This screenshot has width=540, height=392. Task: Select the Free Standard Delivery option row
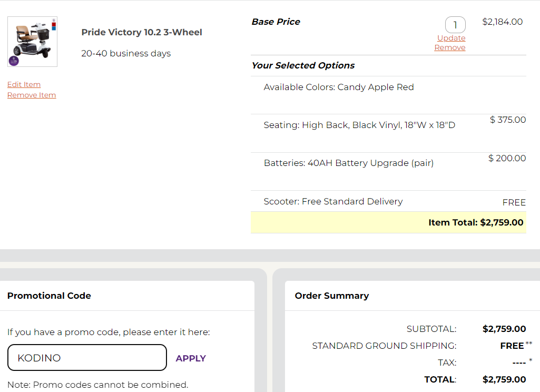click(x=388, y=201)
